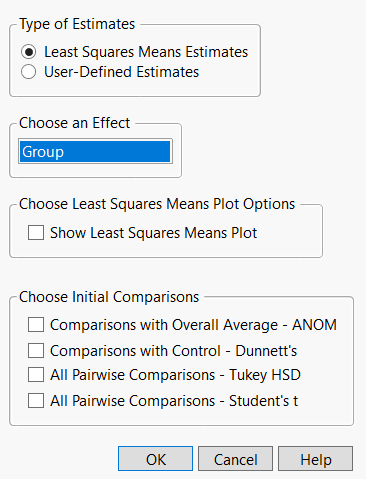
Task: Choose the User-Defined Estimates radio option
Action: (x=29, y=72)
